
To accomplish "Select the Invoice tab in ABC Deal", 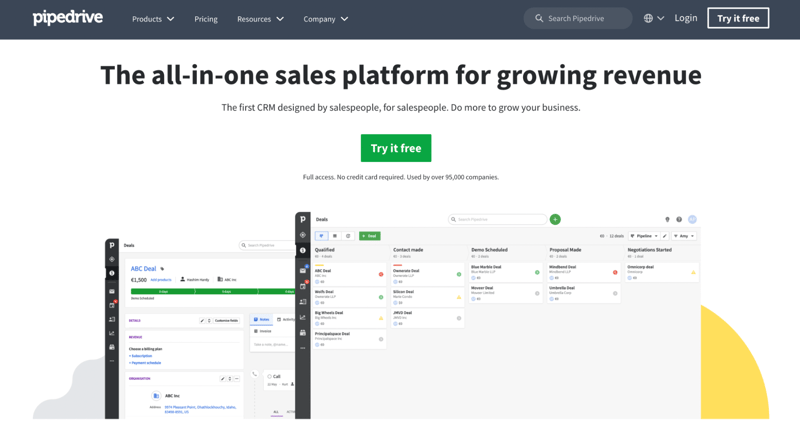I will [x=263, y=331].
